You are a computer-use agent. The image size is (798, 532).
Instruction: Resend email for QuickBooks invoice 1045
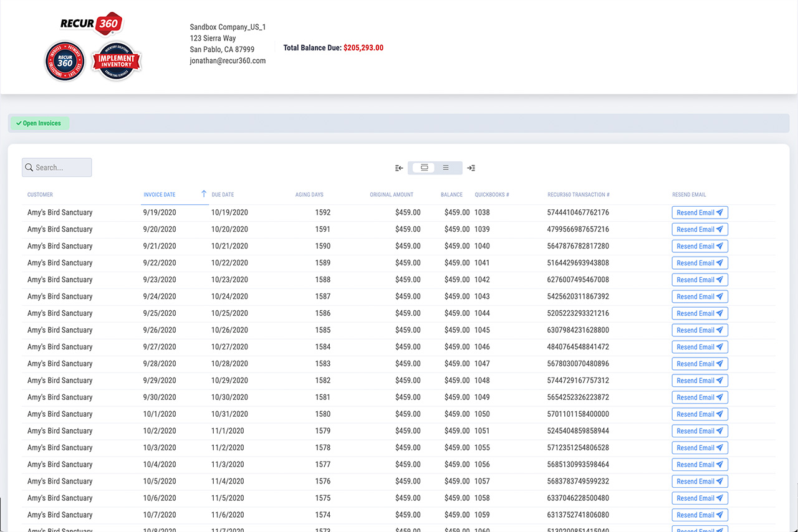[699, 330]
